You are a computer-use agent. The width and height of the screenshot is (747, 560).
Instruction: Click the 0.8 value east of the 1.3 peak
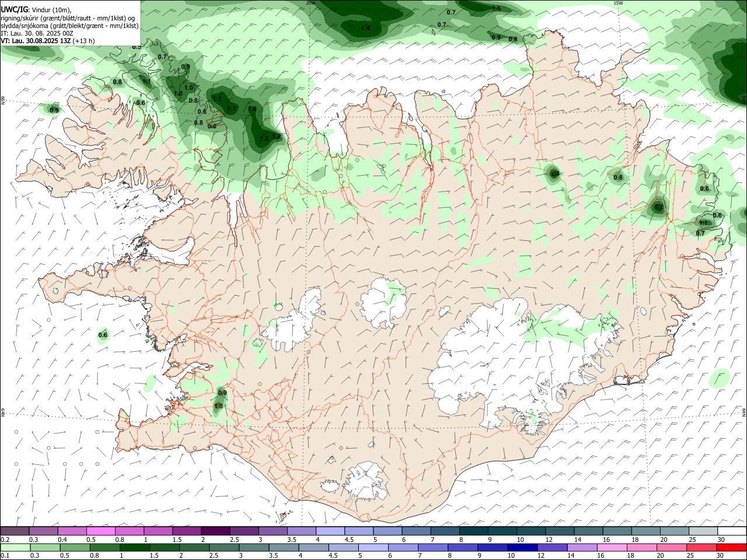(618, 177)
